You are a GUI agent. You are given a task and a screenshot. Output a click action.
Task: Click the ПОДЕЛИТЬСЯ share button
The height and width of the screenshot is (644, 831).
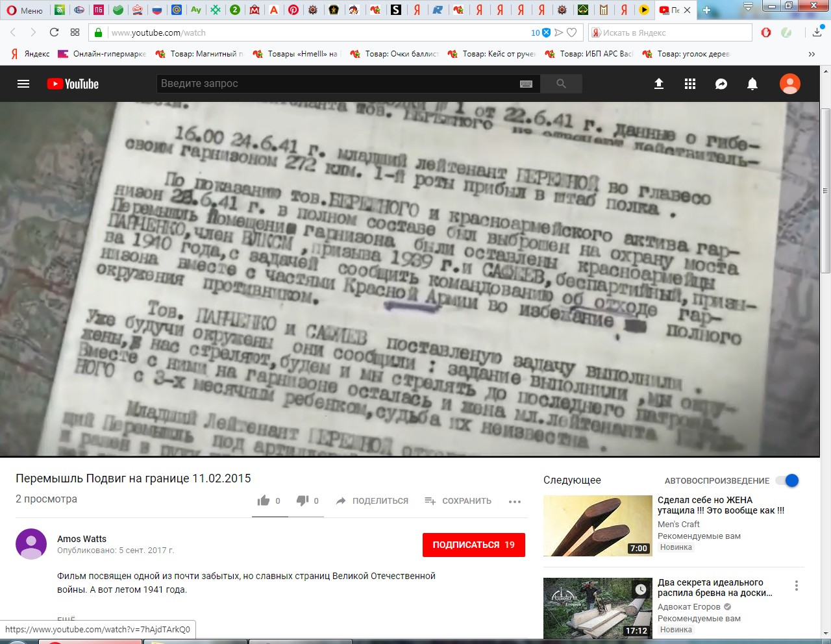click(372, 501)
